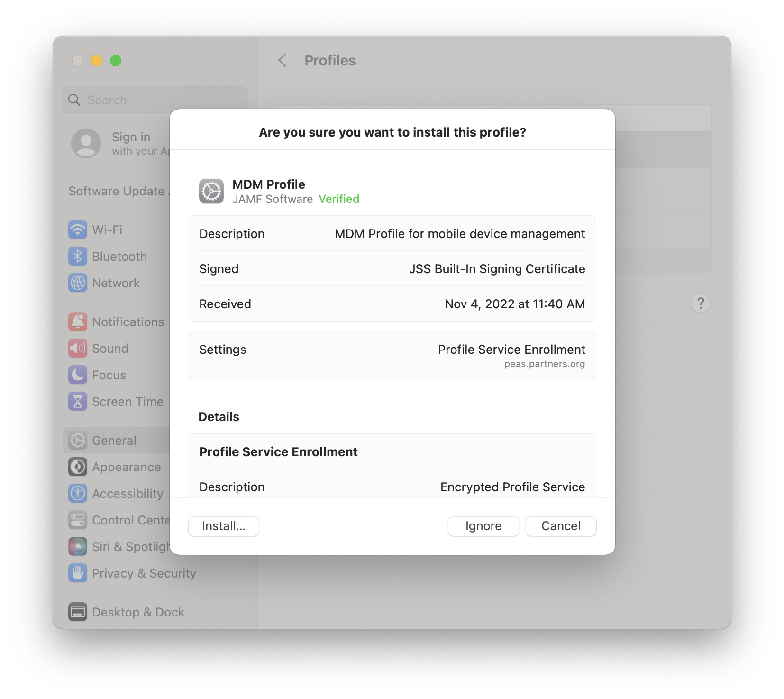Cancel the profile installation dialog
This screenshot has width=784, height=699.
tap(561, 526)
